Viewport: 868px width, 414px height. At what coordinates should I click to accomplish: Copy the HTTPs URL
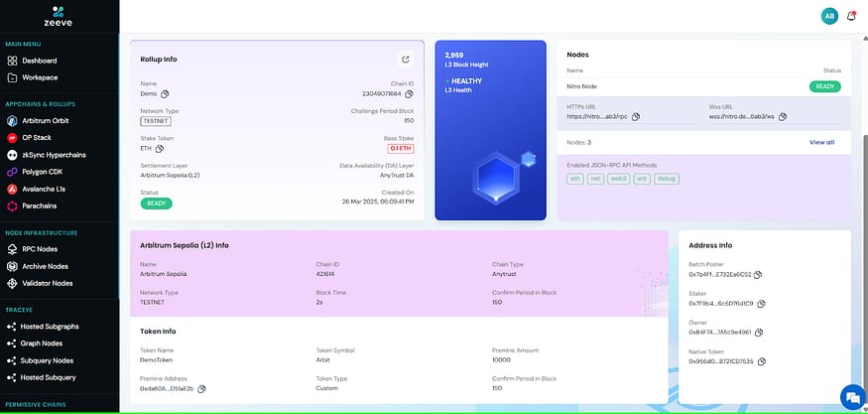coord(636,117)
